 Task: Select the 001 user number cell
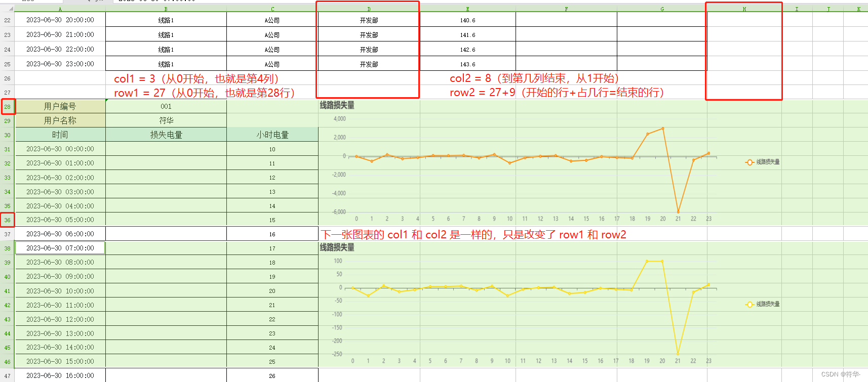[x=166, y=106]
